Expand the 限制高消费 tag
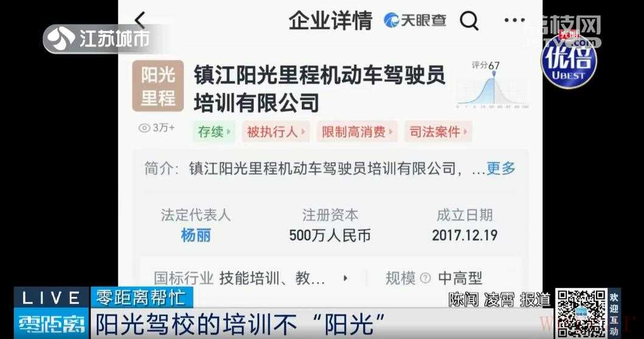 coord(356,132)
